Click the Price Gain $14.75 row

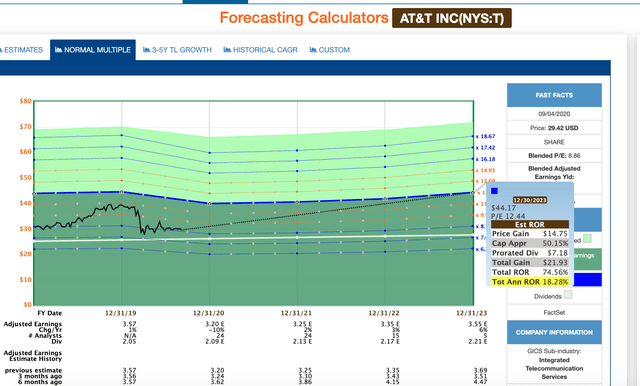pos(530,234)
